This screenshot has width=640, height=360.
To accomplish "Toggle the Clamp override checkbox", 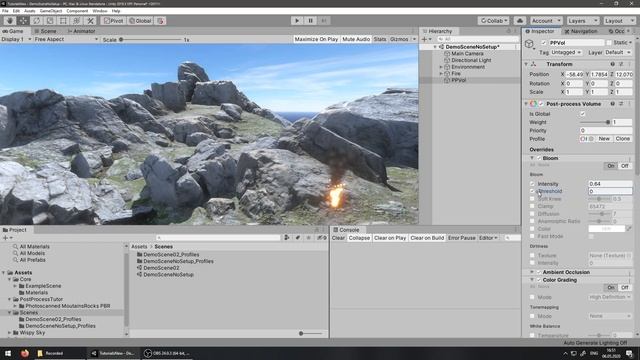I will point(532,206).
